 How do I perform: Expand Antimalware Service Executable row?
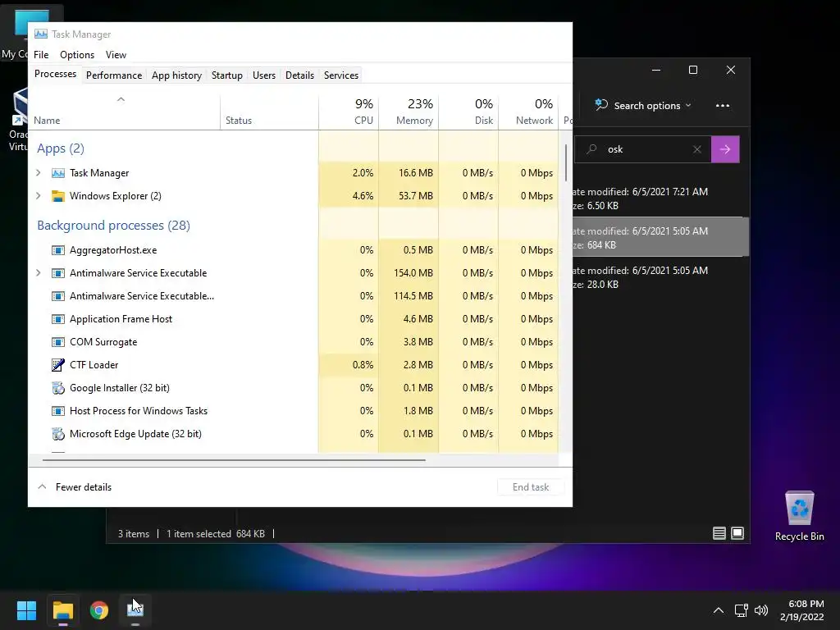38,272
